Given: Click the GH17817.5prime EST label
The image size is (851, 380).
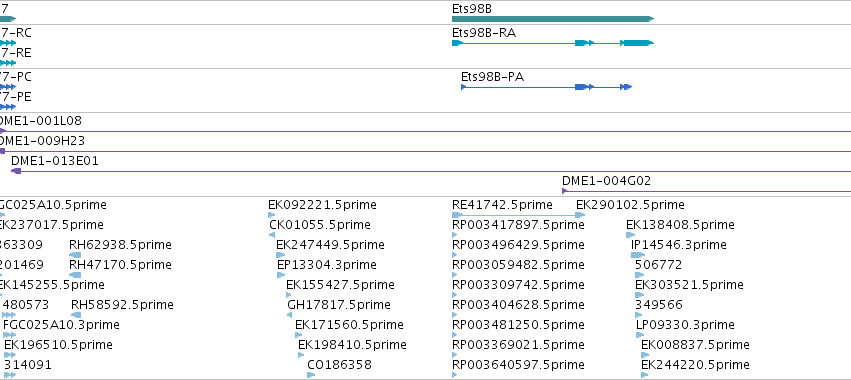Looking at the screenshot, I should [339, 305].
